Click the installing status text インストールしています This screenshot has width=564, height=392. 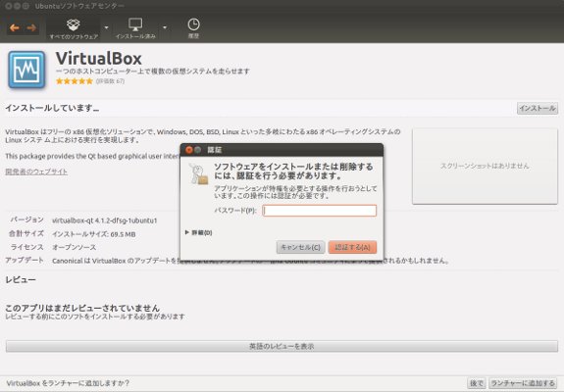pos(52,108)
